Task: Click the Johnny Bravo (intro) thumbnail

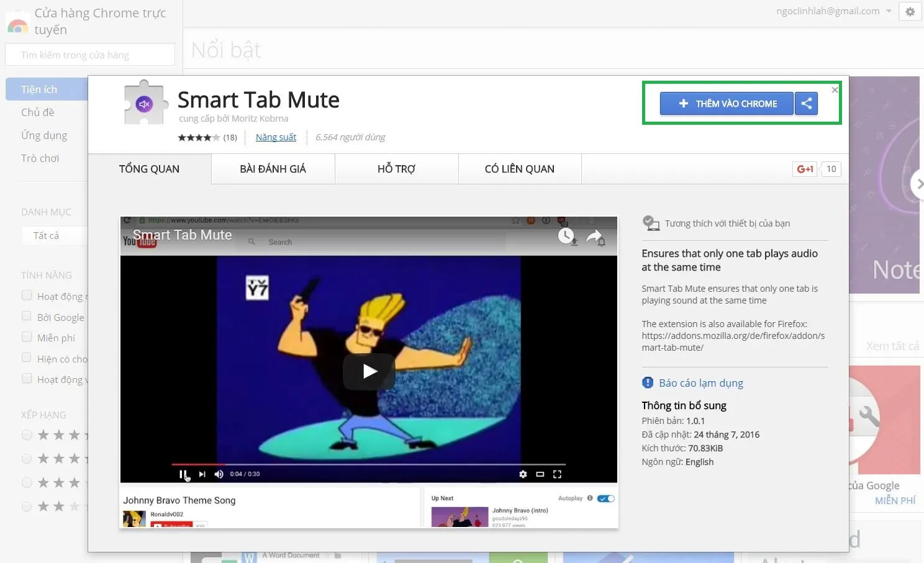Action: point(460,517)
